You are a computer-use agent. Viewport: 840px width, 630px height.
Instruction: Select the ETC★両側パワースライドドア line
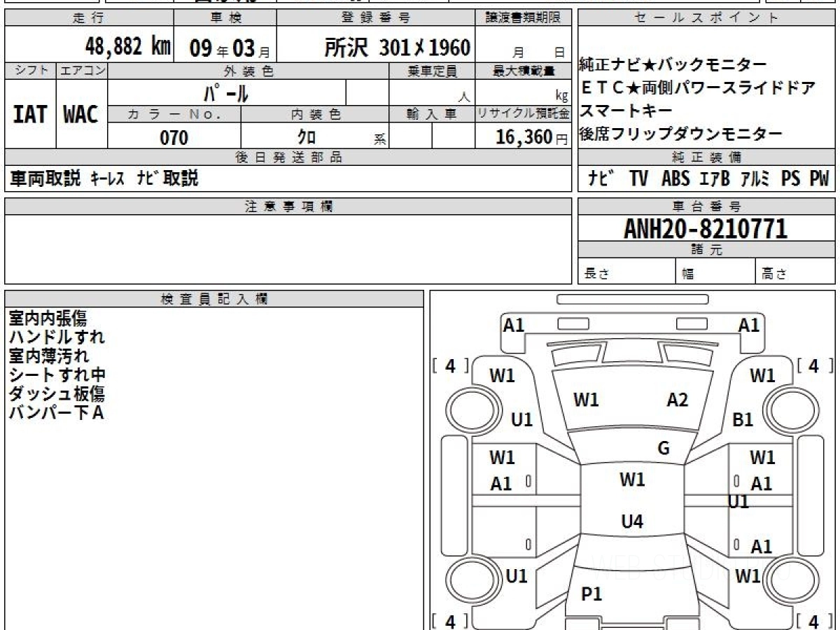(698, 88)
